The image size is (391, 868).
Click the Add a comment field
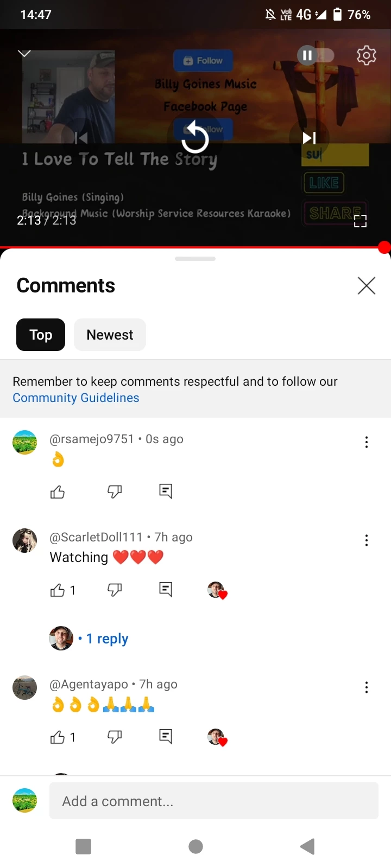[214, 801]
